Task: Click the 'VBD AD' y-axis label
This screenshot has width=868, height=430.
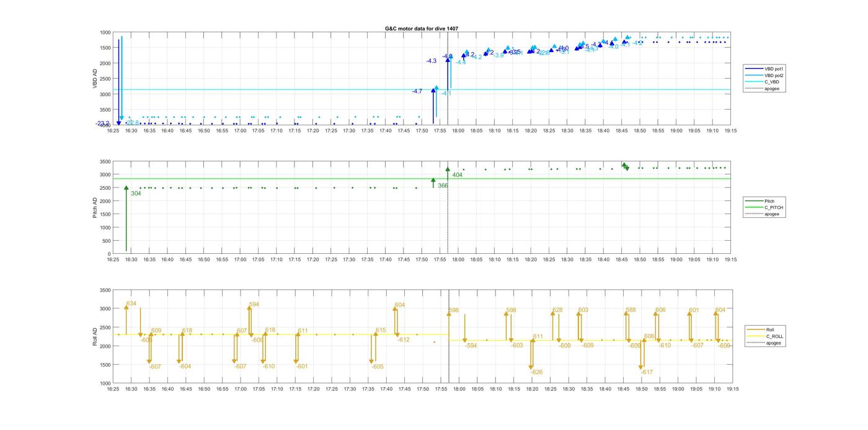Action: tap(95, 78)
